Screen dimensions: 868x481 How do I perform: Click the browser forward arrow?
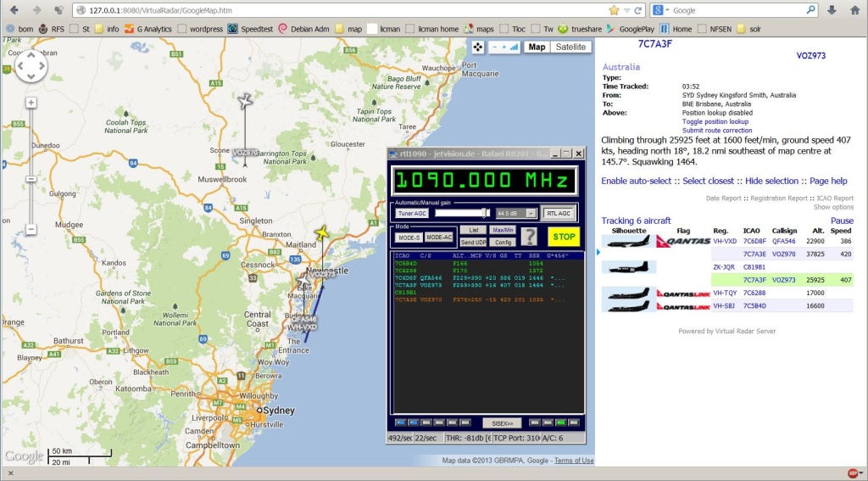click(x=36, y=10)
